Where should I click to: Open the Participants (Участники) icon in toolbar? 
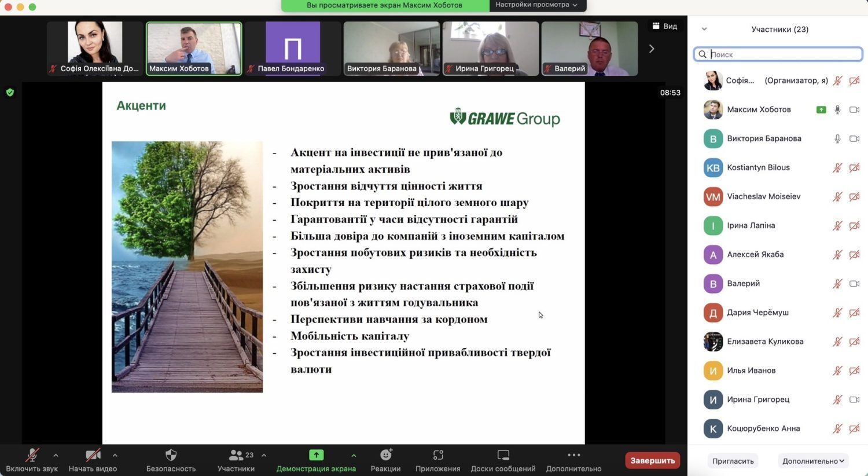237,455
